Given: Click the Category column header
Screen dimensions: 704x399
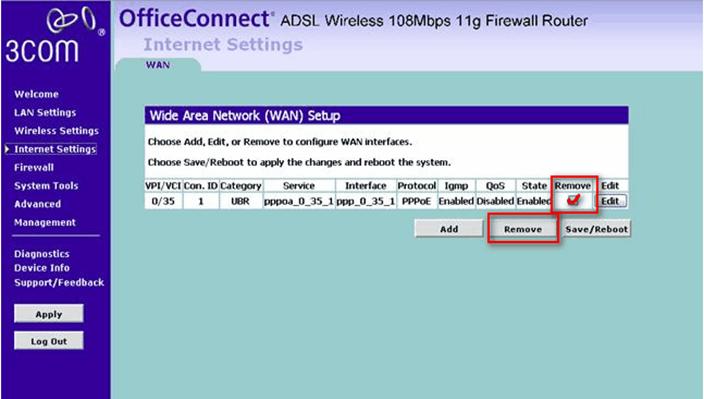Looking at the screenshot, I should [240, 186].
